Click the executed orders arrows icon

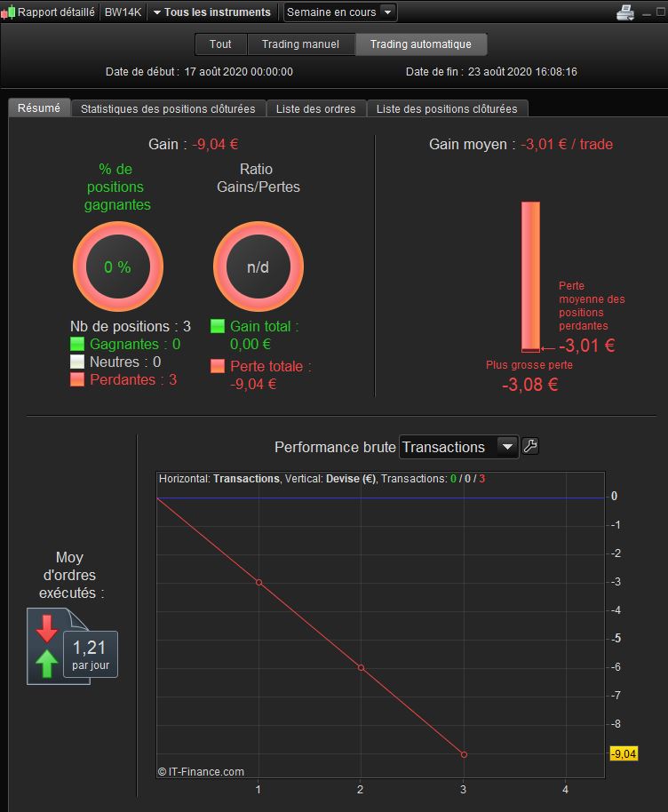click(46, 646)
